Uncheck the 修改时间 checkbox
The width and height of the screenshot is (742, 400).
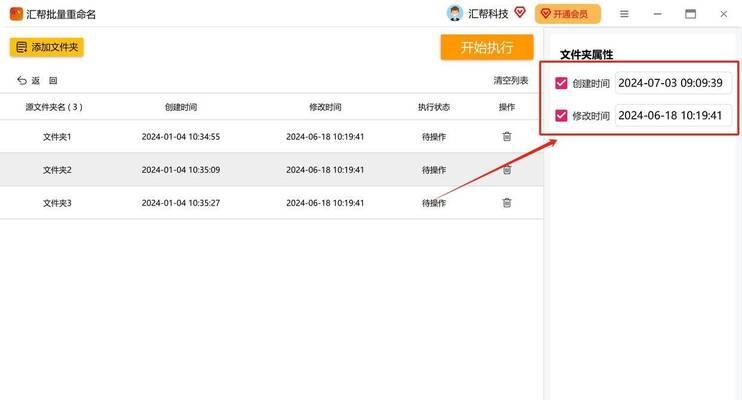[x=561, y=116]
